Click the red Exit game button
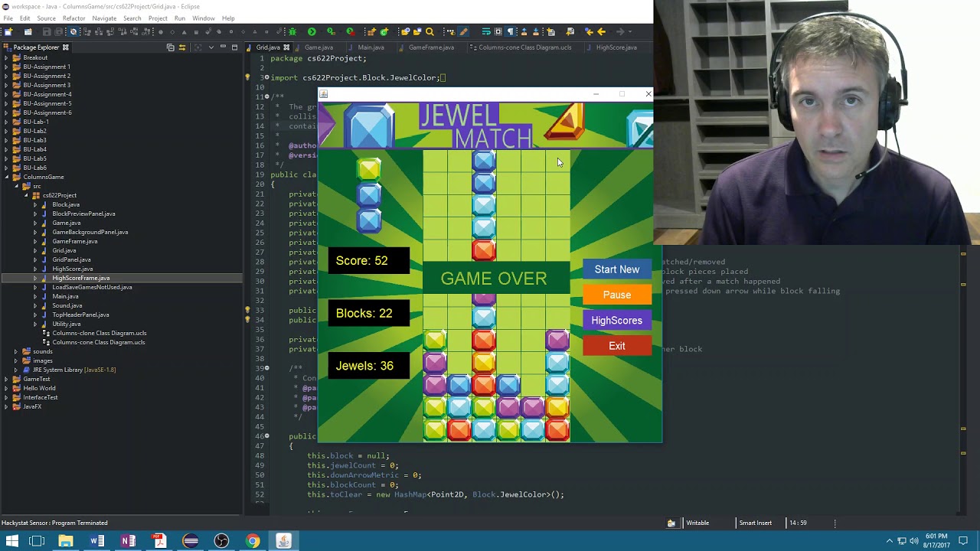 [x=617, y=346]
